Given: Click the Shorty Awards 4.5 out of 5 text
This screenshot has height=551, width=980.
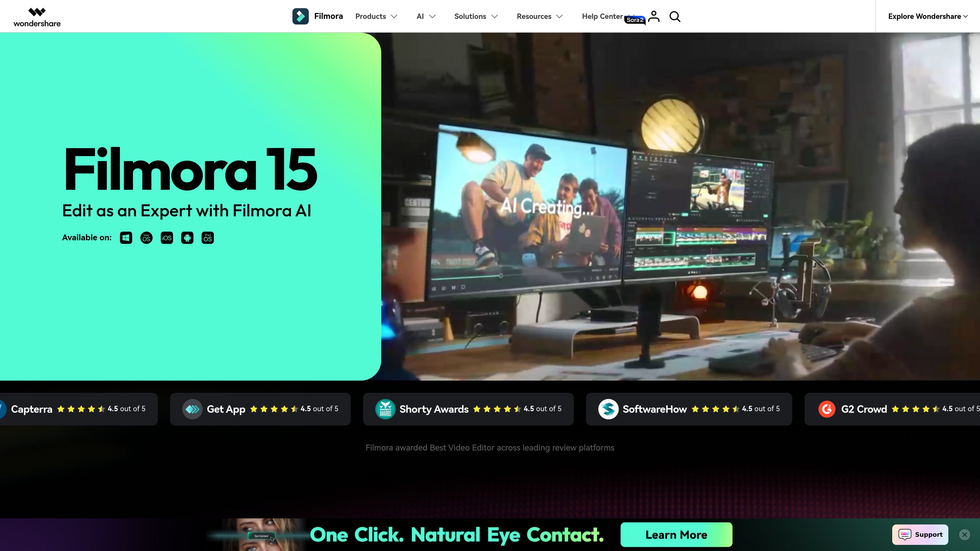Looking at the screenshot, I should click(x=543, y=409).
